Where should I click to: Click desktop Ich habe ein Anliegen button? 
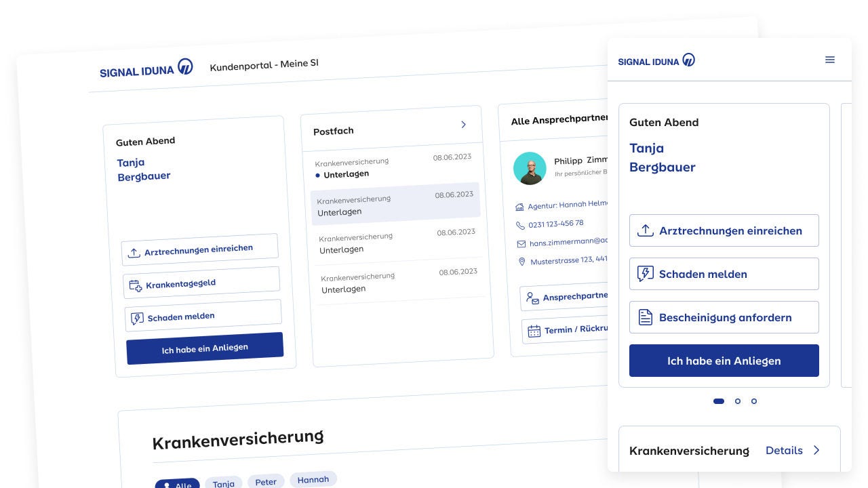[x=205, y=348]
